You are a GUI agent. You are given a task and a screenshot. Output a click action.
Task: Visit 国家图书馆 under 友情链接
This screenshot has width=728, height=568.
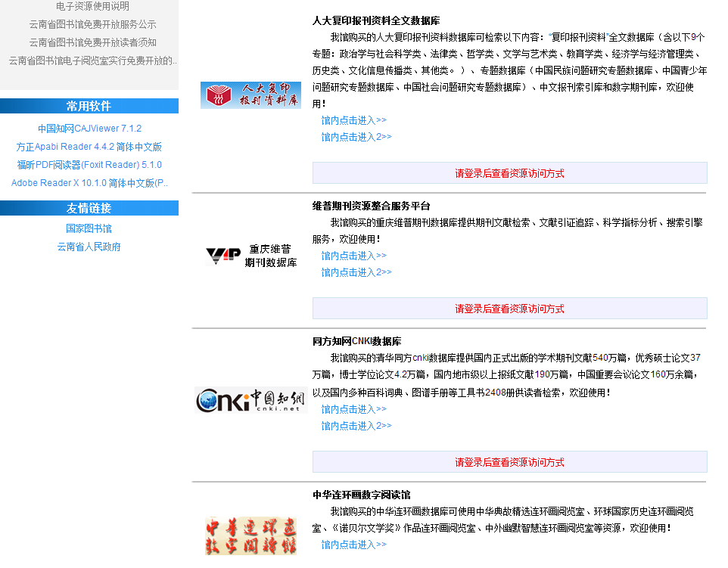point(89,228)
